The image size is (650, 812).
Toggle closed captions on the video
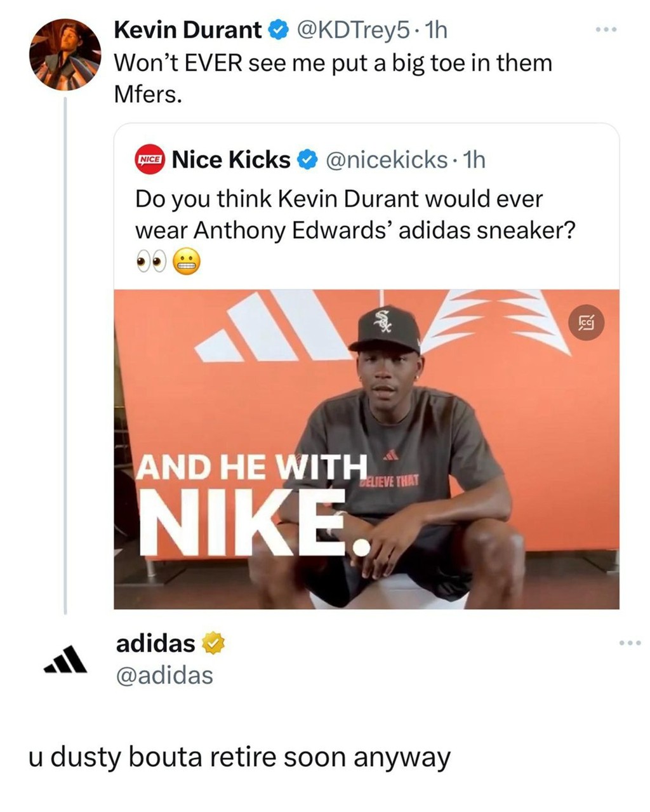(586, 323)
